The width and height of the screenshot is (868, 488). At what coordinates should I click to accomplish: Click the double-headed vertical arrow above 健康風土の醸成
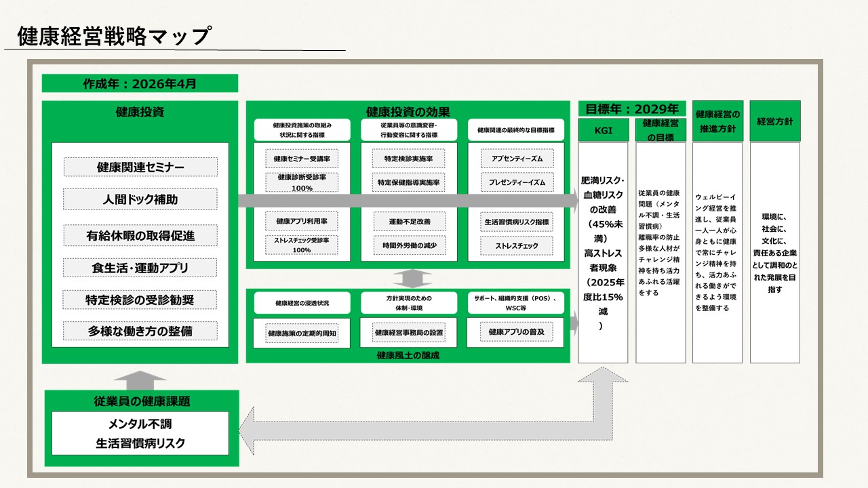[x=412, y=279]
